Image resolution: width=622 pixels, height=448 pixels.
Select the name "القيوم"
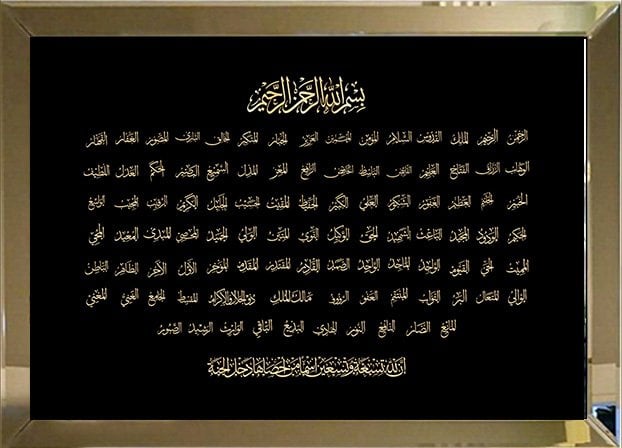460,268
